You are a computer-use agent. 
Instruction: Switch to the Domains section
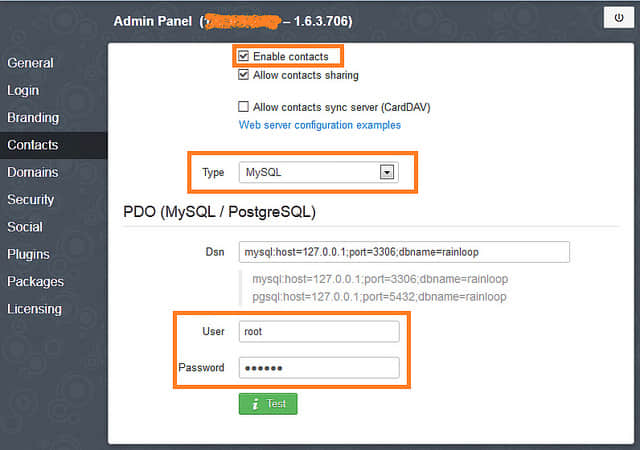coord(33,172)
